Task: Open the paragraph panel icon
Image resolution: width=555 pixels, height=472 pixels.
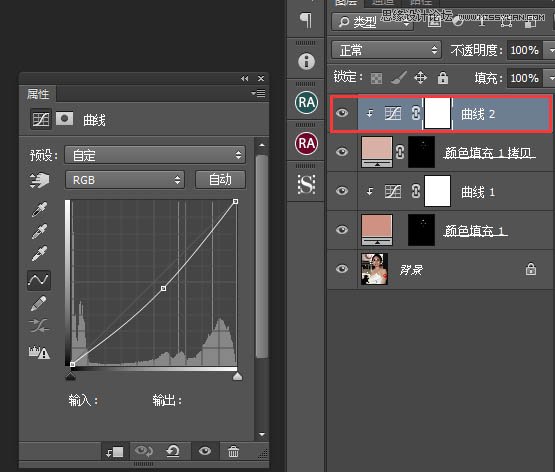Action: coord(306,20)
